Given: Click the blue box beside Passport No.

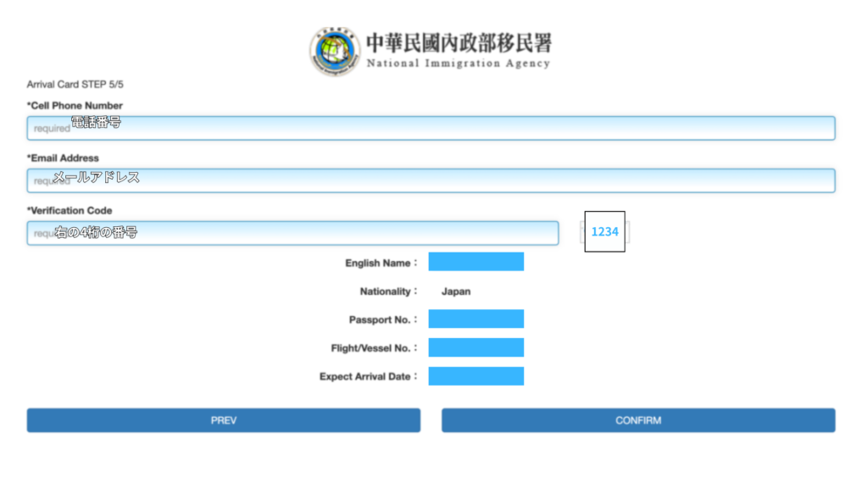Looking at the screenshot, I should click(x=476, y=319).
